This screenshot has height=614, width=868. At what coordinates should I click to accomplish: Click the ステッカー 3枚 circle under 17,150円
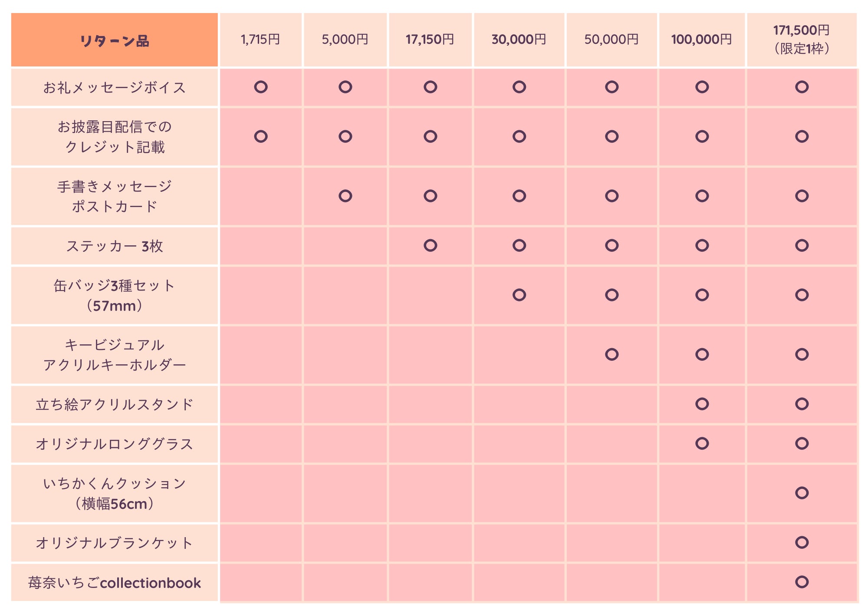click(x=430, y=245)
